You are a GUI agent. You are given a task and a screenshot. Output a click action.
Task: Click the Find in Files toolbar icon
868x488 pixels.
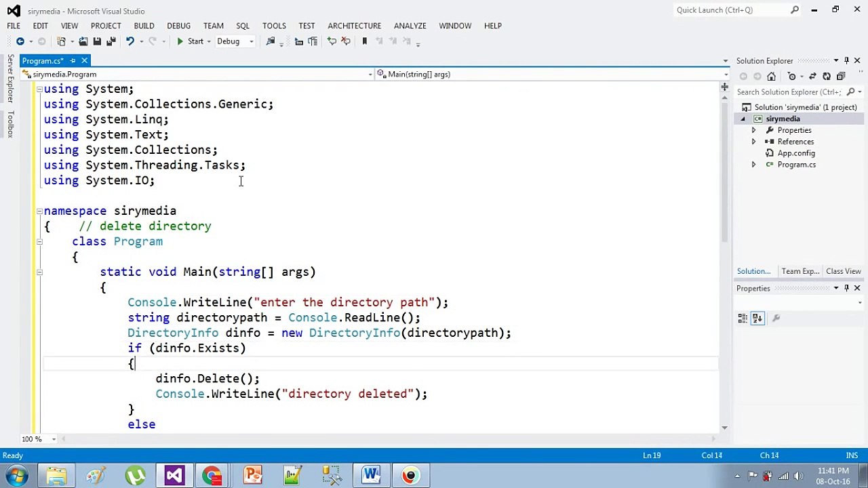[271, 41]
